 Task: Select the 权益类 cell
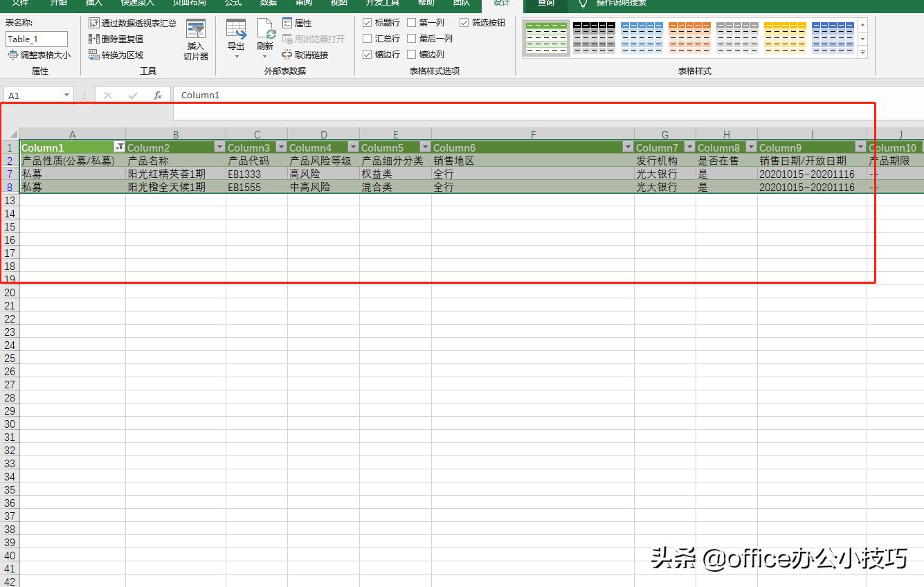tap(395, 174)
